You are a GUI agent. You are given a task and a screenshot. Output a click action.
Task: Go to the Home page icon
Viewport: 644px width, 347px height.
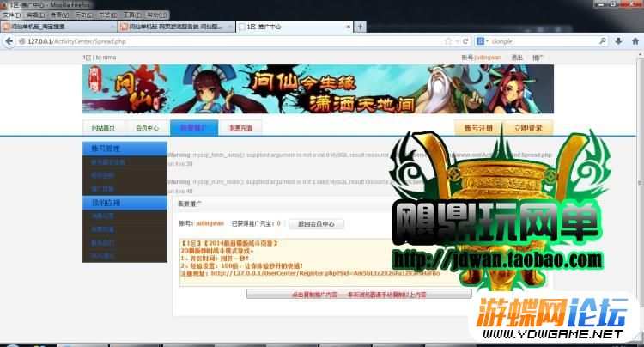tap(635, 41)
